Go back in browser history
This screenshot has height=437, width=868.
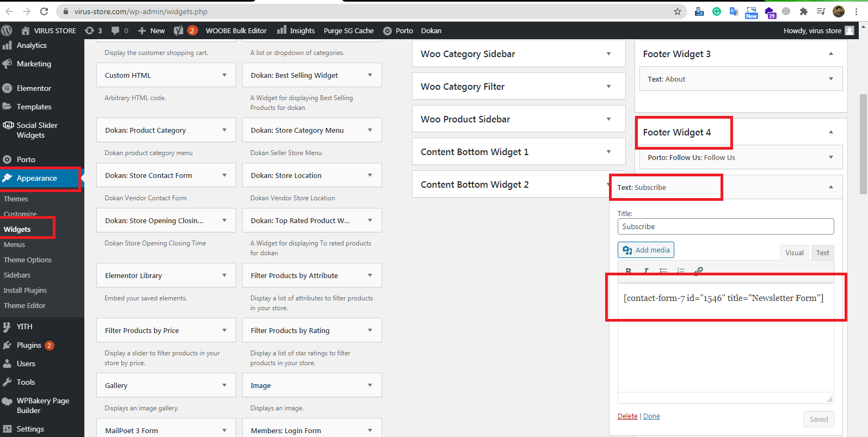coord(9,11)
